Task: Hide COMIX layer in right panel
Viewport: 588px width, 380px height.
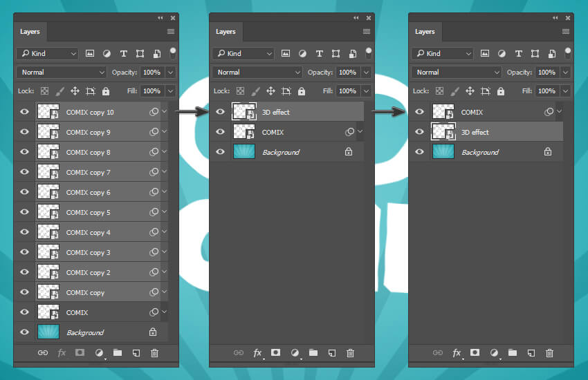Action: click(419, 111)
